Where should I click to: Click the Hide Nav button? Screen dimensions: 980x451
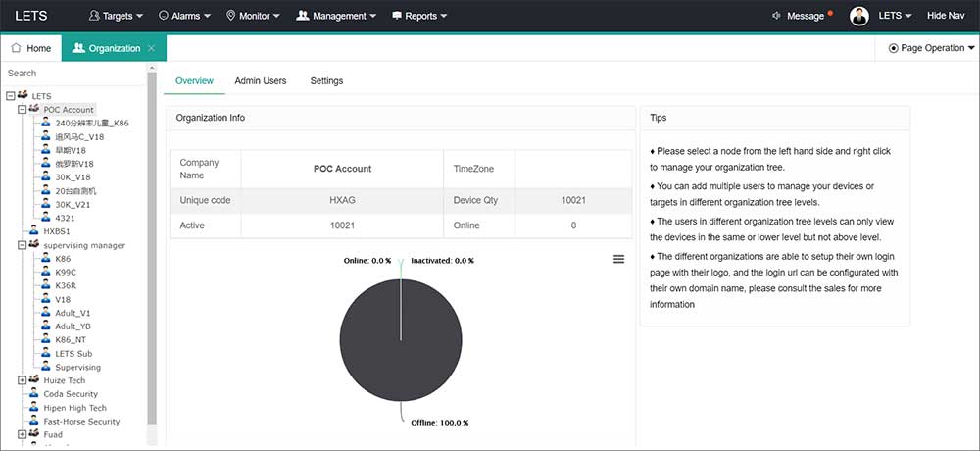pos(948,16)
